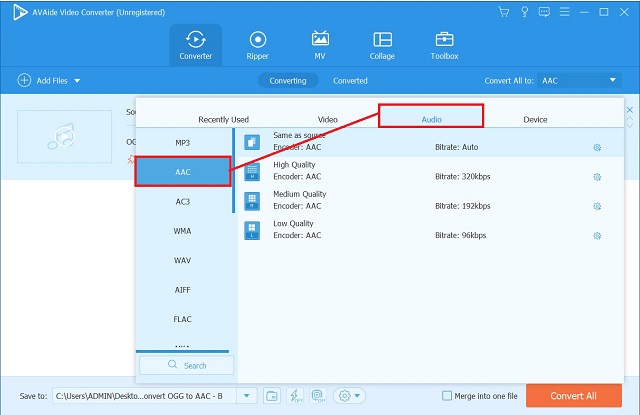Screen dimensions: 640x415
Task: Select the High Quality preset icon
Action: click(252, 172)
